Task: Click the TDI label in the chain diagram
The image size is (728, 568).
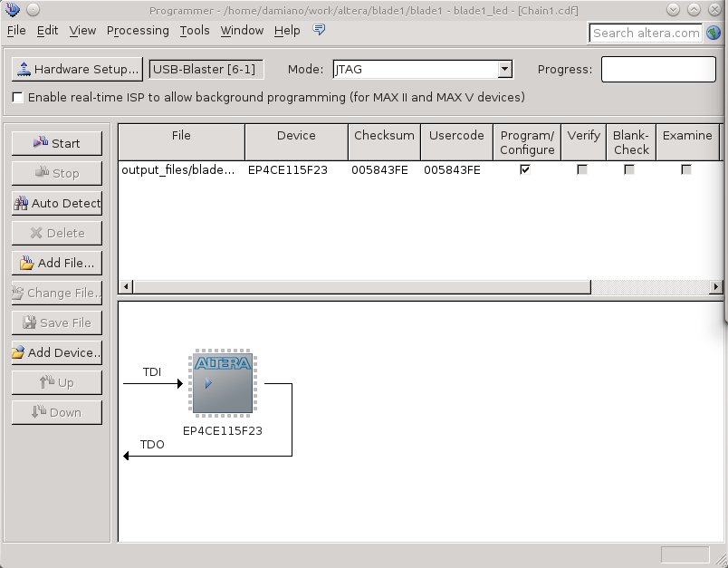Action: (152, 372)
